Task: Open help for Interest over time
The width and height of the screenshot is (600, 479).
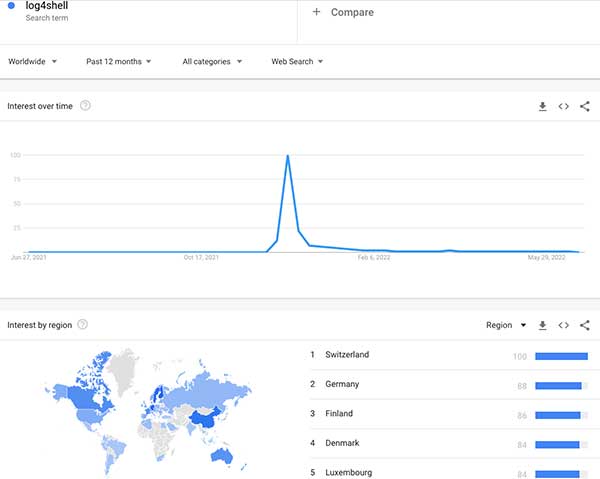Action: tap(85, 105)
